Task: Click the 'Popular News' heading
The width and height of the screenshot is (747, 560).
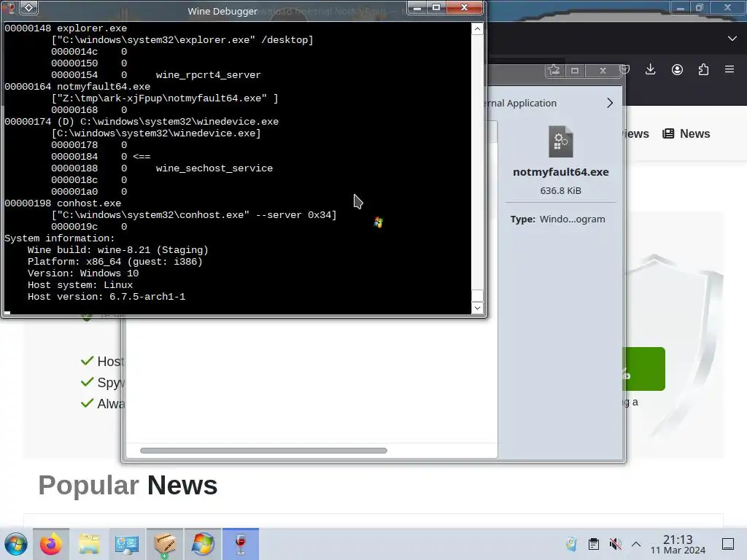Action: point(128,485)
